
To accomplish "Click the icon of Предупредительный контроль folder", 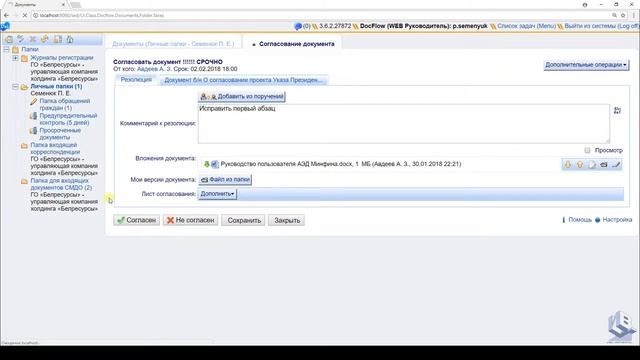I will pos(33,116).
